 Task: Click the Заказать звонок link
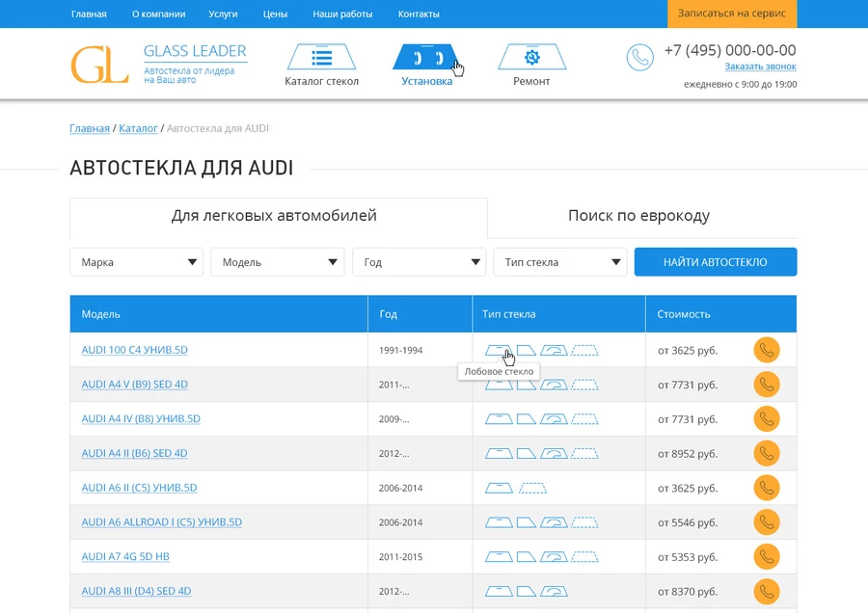(761, 67)
